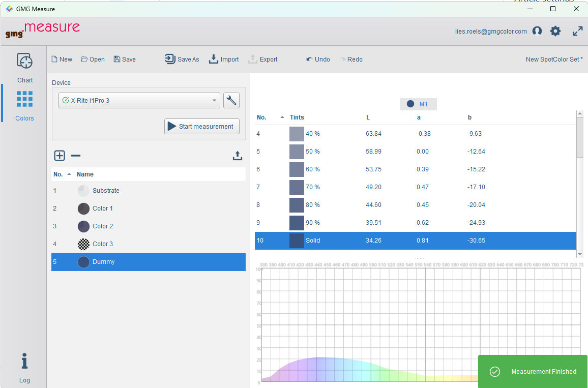Click Color 2's color swatch

coord(83,226)
